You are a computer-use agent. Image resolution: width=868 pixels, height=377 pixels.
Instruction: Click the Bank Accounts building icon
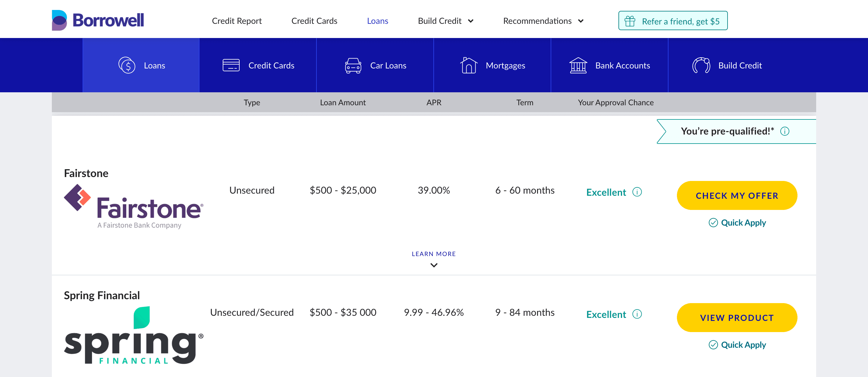click(x=578, y=65)
